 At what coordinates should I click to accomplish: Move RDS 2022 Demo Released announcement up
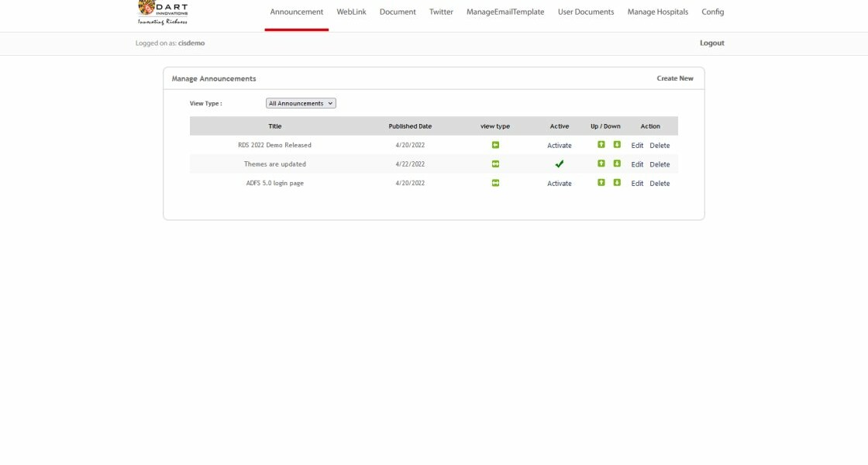(x=601, y=145)
